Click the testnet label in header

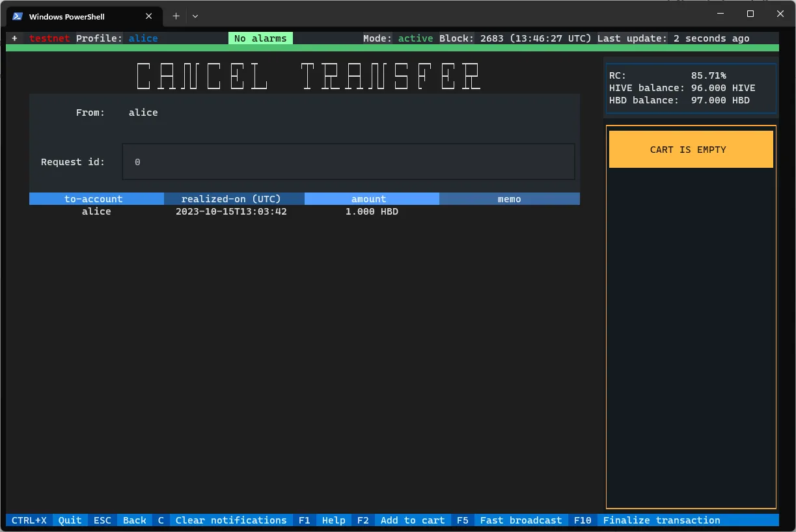pyautogui.click(x=49, y=38)
